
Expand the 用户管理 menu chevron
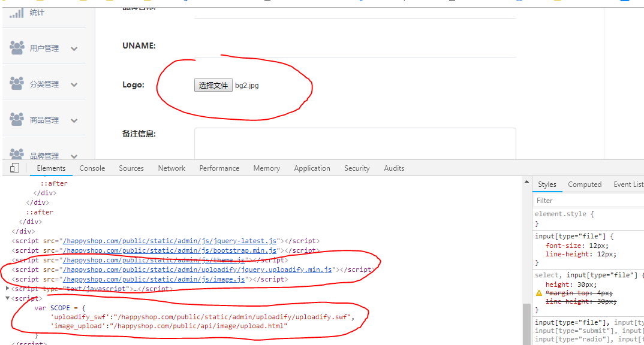[74, 49]
